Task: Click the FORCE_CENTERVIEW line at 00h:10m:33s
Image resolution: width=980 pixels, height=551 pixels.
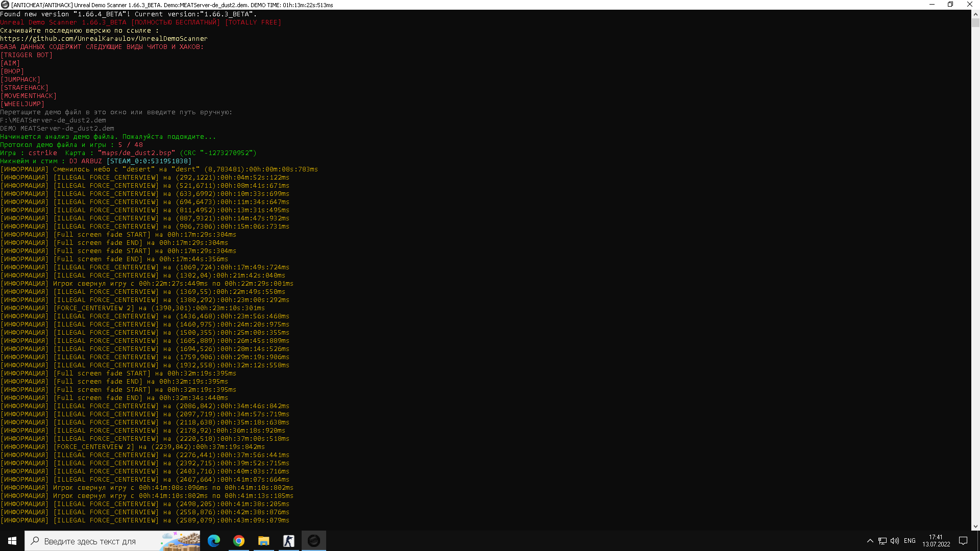Action: (145, 194)
